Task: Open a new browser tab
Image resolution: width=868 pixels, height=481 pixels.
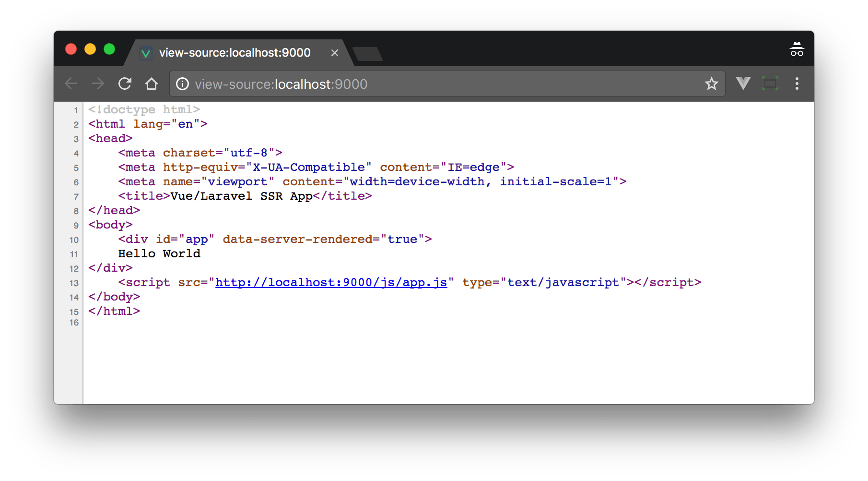Action: (367, 54)
